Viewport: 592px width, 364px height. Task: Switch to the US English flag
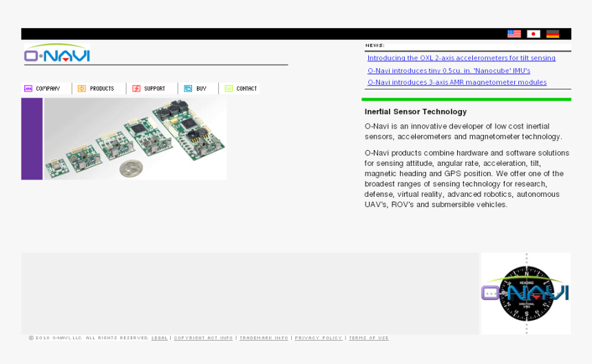(514, 34)
